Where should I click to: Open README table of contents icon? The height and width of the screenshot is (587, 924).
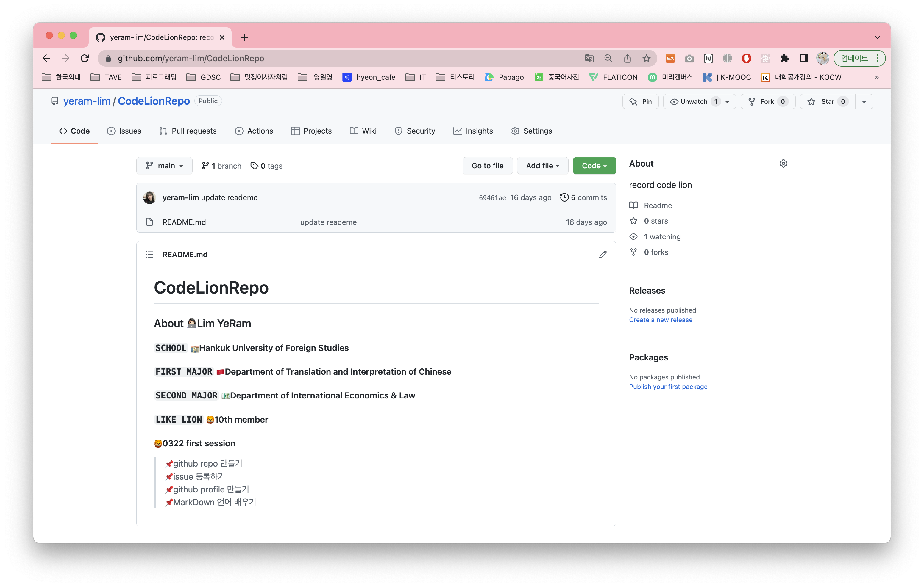pos(150,255)
